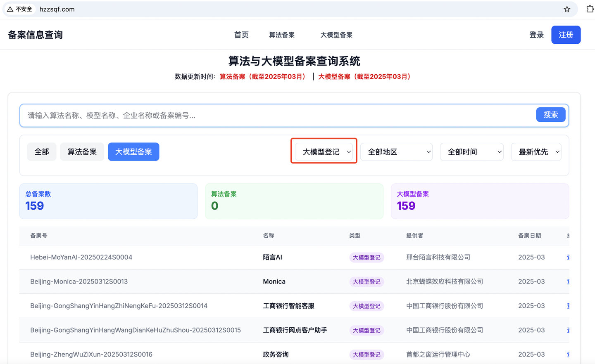This screenshot has width=595, height=364.
Task: Open the 首页 navigation item
Action: (241, 35)
